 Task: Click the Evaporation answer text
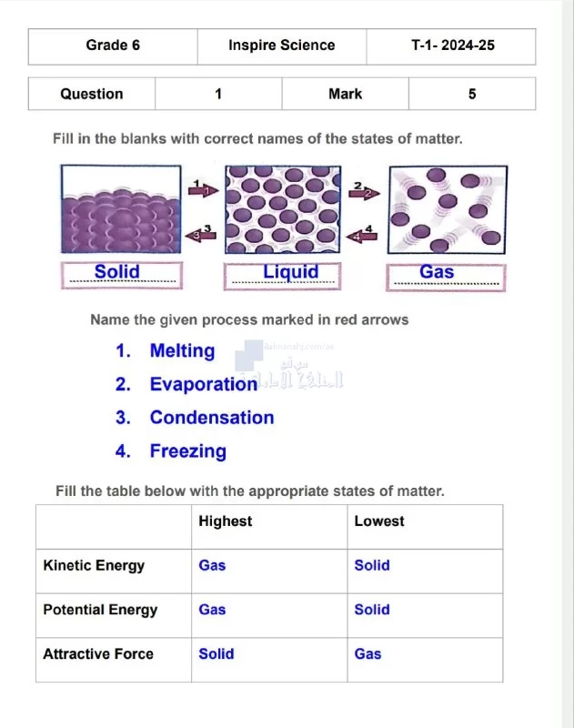pyautogui.click(x=204, y=384)
